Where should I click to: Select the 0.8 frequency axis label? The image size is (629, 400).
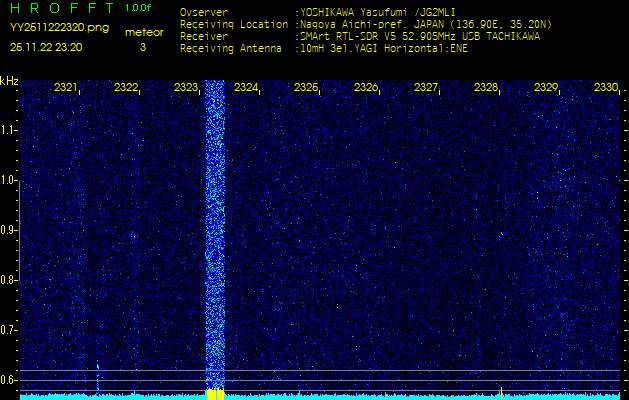coord(9,280)
